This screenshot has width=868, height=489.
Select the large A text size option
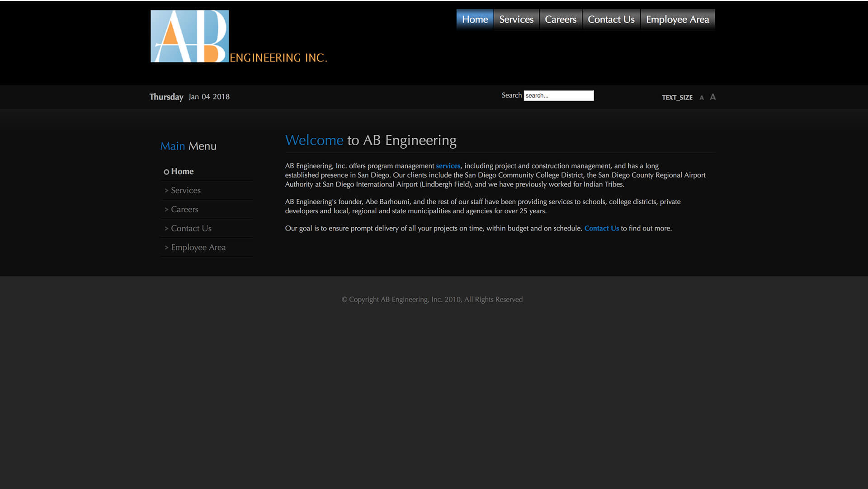pyautogui.click(x=712, y=97)
